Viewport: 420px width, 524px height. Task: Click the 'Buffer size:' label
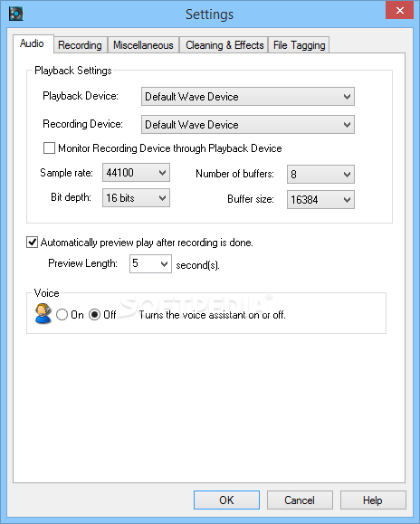[x=251, y=199]
